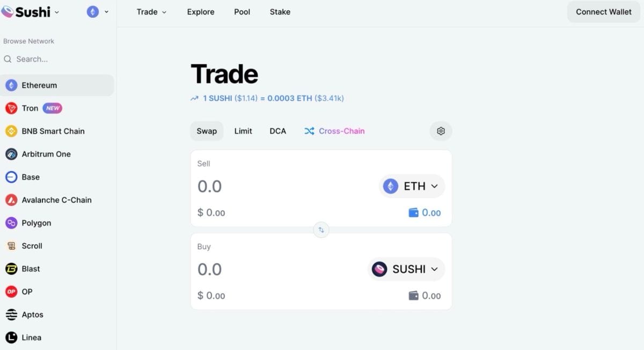Switch to the Limit tab

pos(243,130)
